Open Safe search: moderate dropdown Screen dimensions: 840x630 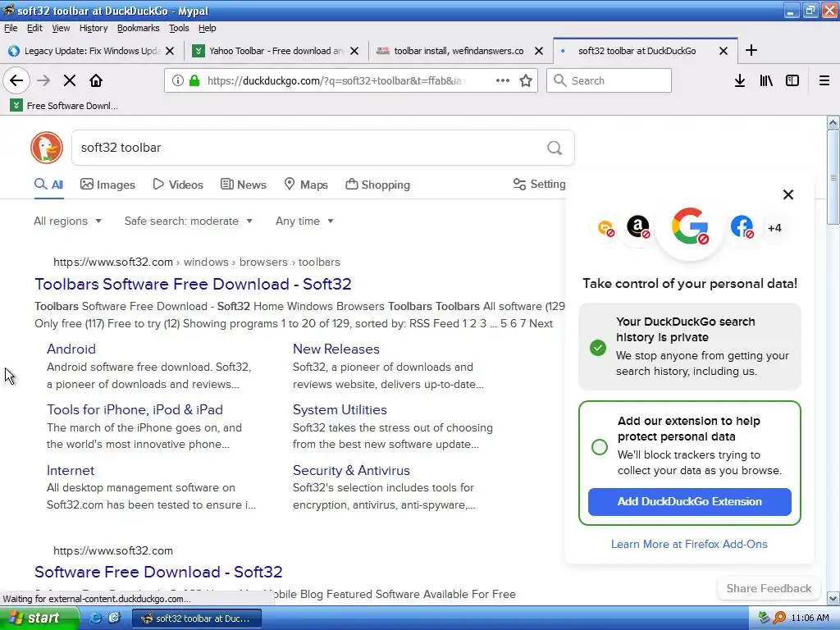click(188, 221)
